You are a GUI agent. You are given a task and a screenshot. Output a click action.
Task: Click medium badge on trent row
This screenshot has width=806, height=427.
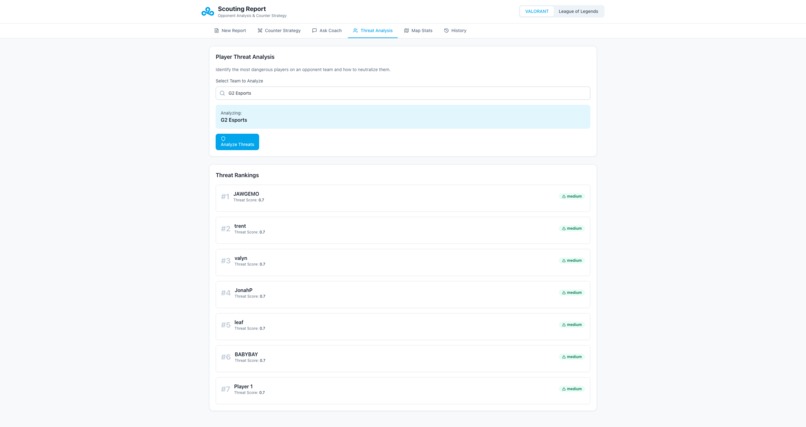point(572,228)
